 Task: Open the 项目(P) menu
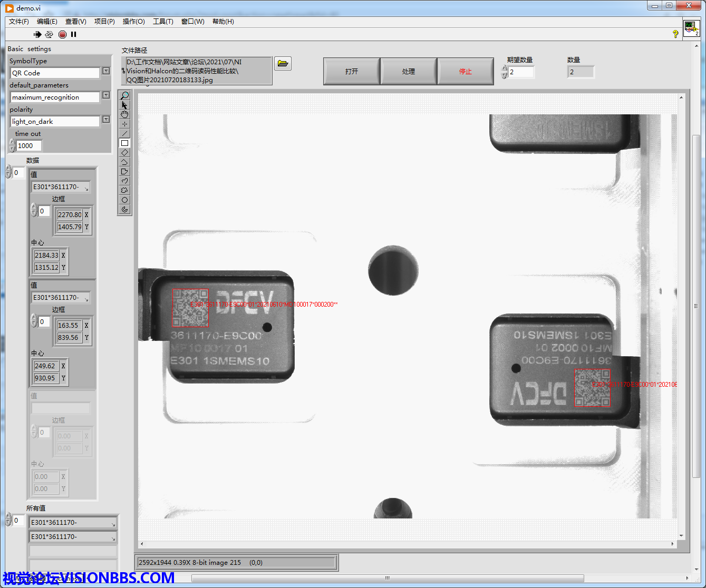pyautogui.click(x=104, y=22)
